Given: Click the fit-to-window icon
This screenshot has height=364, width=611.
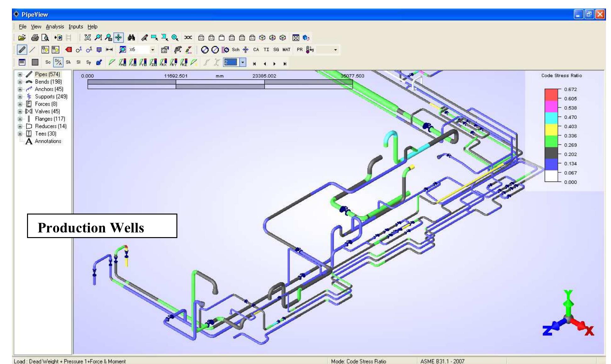Looking at the screenshot, I should tap(296, 38).
